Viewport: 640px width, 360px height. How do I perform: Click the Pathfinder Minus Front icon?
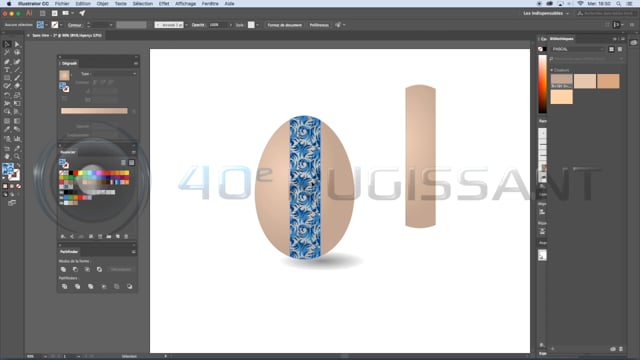pos(75,269)
